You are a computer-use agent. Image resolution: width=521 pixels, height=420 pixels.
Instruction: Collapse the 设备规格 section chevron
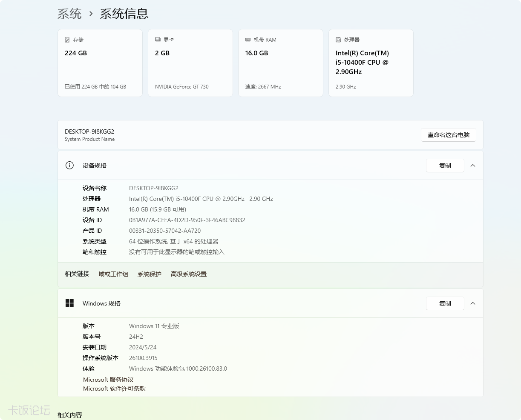coord(473,166)
